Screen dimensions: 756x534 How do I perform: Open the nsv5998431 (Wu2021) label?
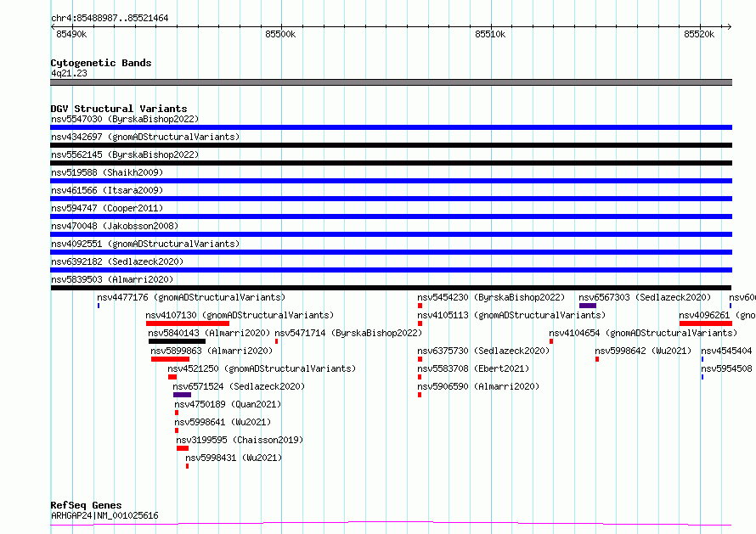click(234, 458)
